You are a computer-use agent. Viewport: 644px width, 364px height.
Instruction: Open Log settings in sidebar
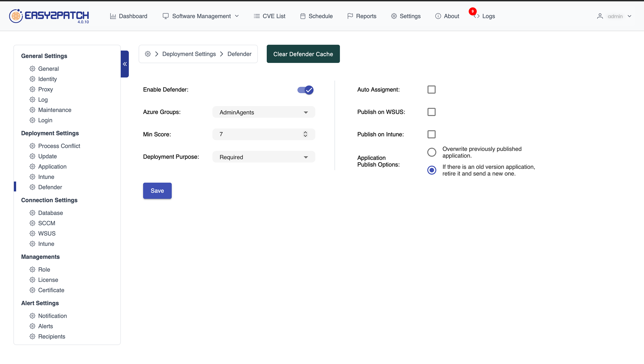[39, 99]
